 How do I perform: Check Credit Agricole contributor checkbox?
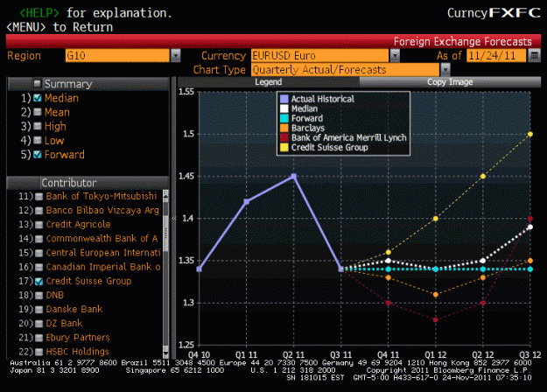(39, 225)
